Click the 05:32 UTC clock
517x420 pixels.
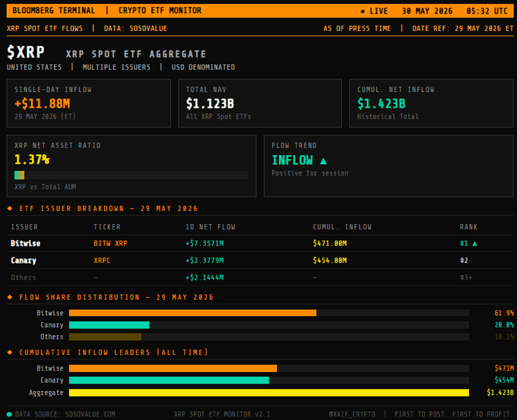point(487,11)
